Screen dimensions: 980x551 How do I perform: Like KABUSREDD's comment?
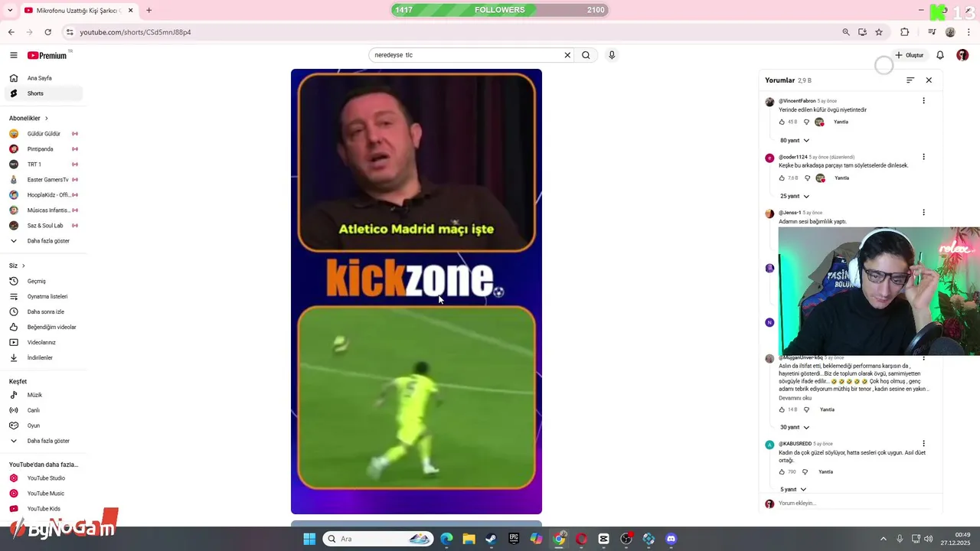pos(782,472)
